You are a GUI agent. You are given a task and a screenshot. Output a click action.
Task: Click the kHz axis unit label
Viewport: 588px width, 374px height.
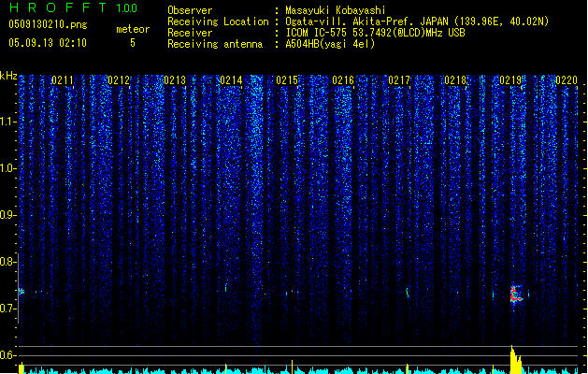pos(8,76)
